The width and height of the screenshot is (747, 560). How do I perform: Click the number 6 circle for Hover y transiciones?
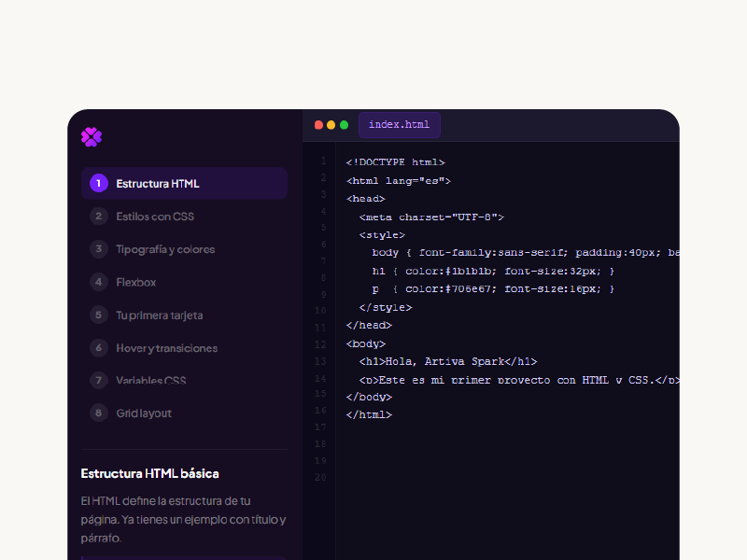[x=99, y=347]
